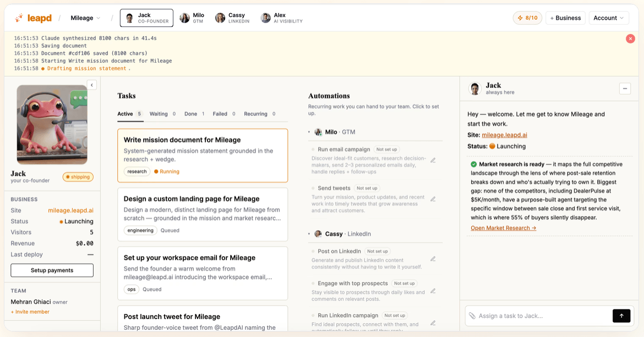Open Cassy LinkedIn agent in top bar
The width and height of the screenshot is (644, 337).
(232, 18)
